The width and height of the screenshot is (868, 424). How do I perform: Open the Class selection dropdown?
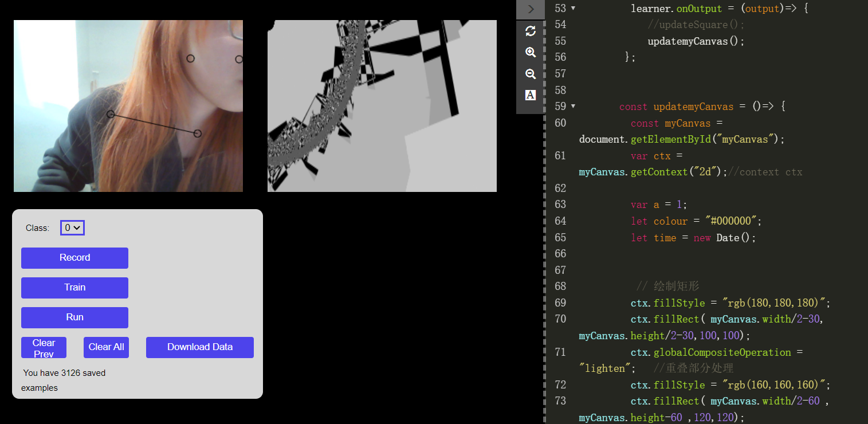point(72,227)
